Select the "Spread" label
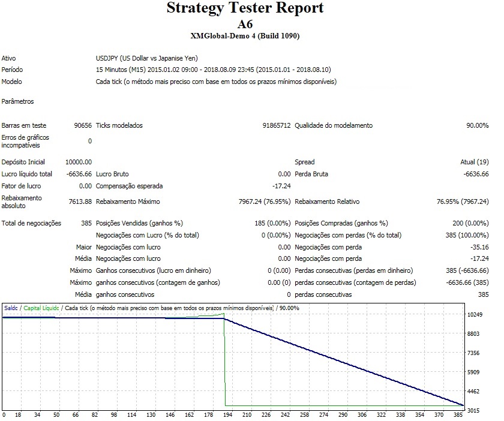The image size is (504, 421). (x=305, y=162)
